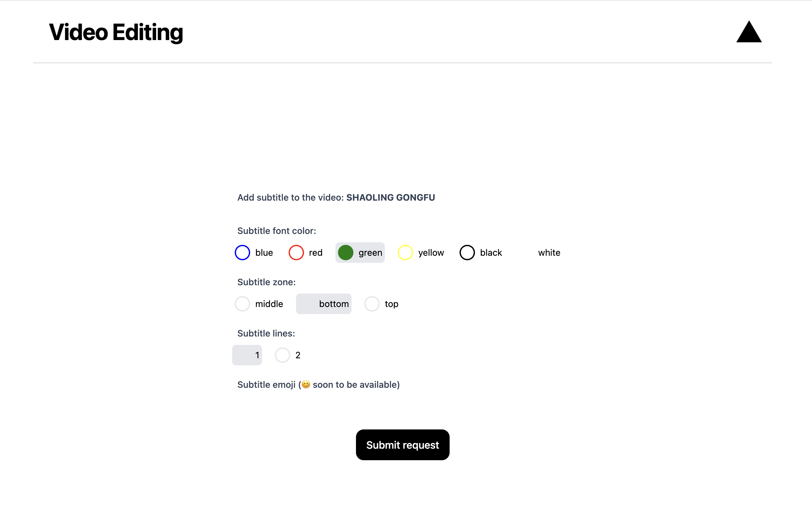
Task: Submit the subtitle request
Action: point(403,445)
